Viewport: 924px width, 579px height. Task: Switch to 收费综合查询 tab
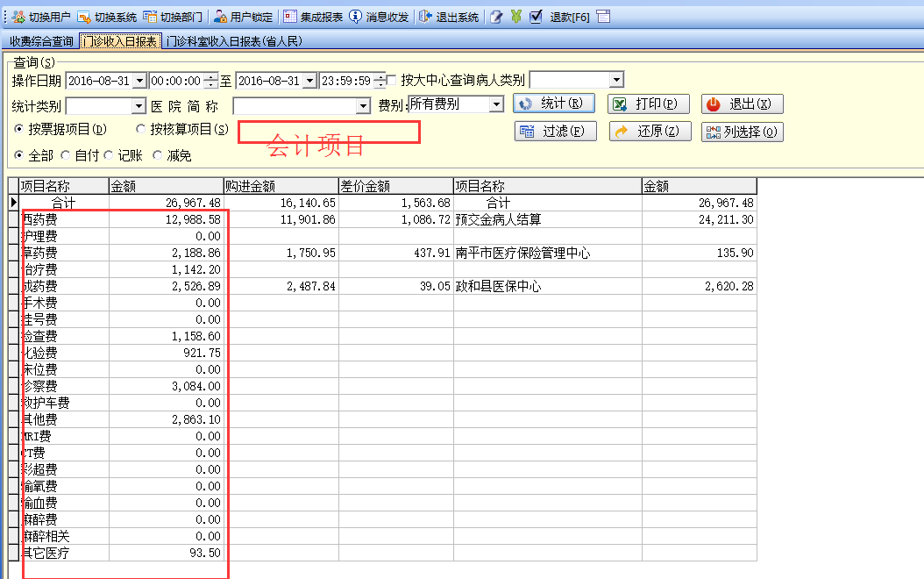coord(41,41)
